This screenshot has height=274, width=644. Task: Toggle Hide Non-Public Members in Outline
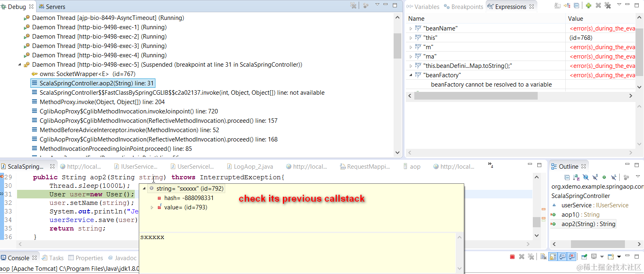pyautogui.click(x=604, y=177)
